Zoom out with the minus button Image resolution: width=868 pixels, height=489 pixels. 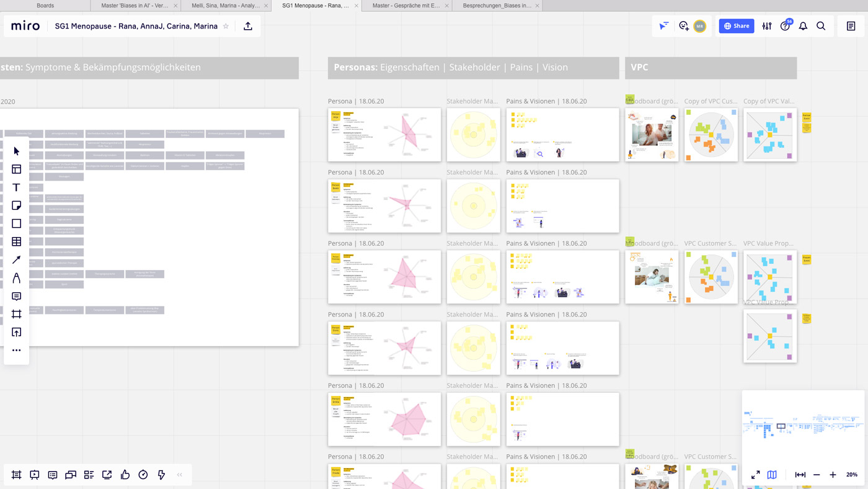tap(817, 475)
